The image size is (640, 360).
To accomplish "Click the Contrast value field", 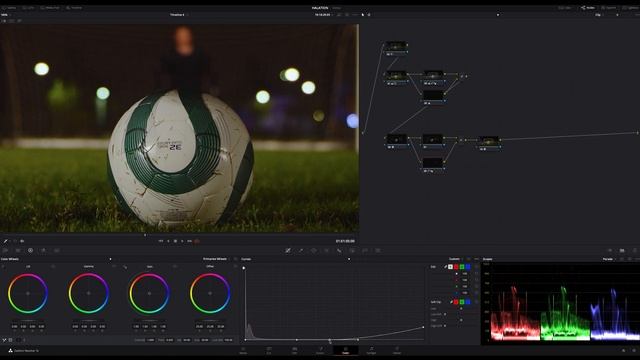I will pos(150,340).
